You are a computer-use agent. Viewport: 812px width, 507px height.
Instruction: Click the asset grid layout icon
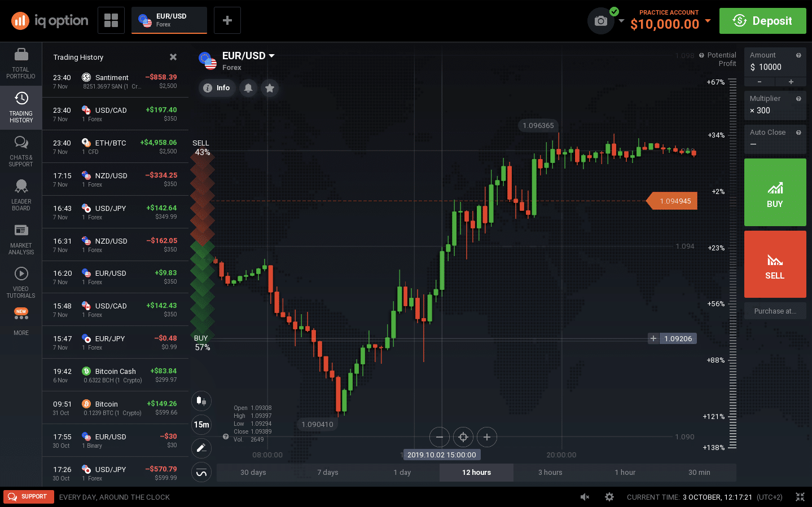point(111,20)
